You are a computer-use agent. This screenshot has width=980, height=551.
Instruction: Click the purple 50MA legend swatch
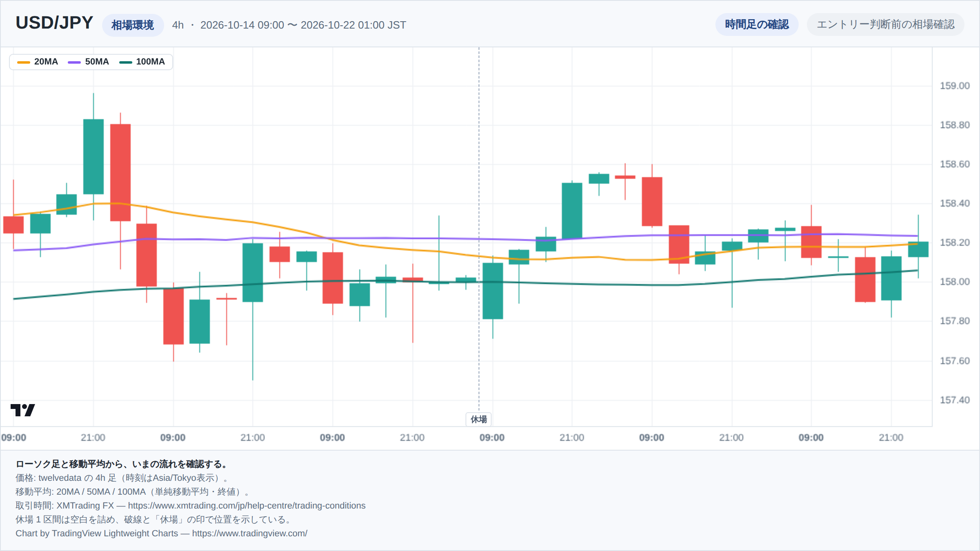point(74,62)
